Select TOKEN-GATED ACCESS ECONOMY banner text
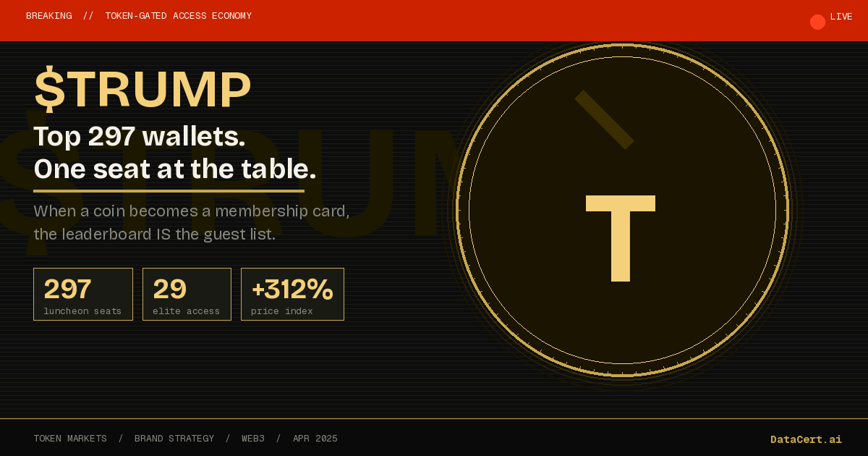This screenshot has width=868, height=456. (x=178, y=16)
